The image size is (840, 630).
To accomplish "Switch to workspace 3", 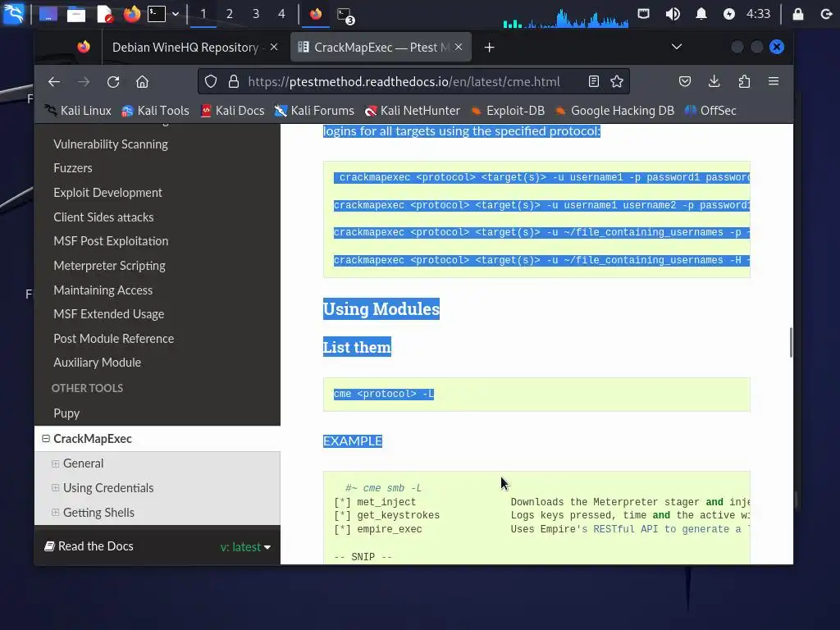I will 256,14.
